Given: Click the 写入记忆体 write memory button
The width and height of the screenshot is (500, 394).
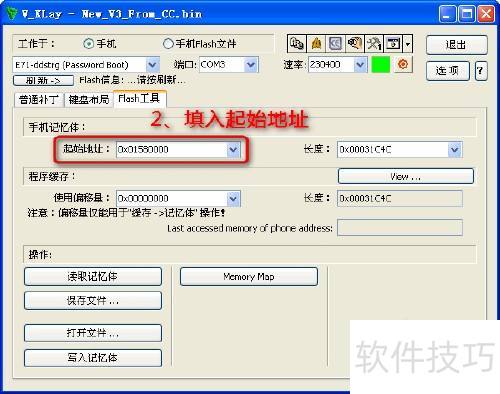Looking at the screenshot, I should click(93, 358).
